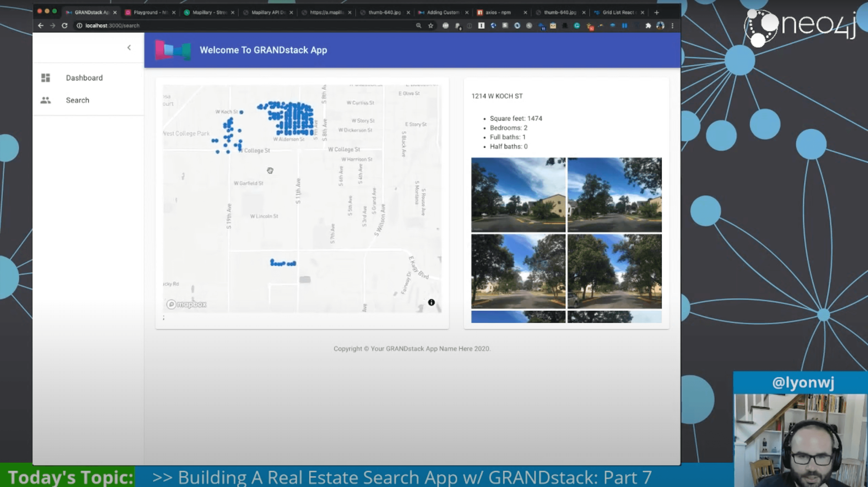868x487 pixels.
Task: Click the Mapbox map info icon
Action: (431, 302)
